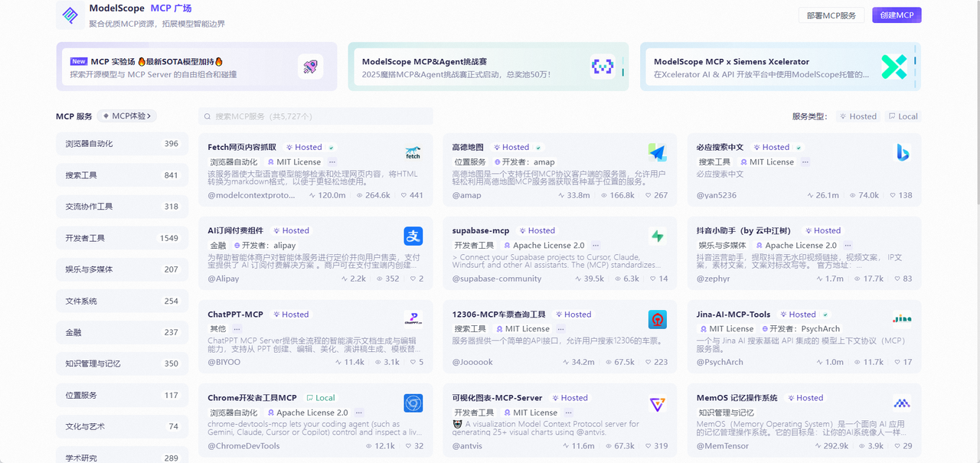Toggle the Local service type filter
Viewport: 980px width, 463px height.
point(903,116)
